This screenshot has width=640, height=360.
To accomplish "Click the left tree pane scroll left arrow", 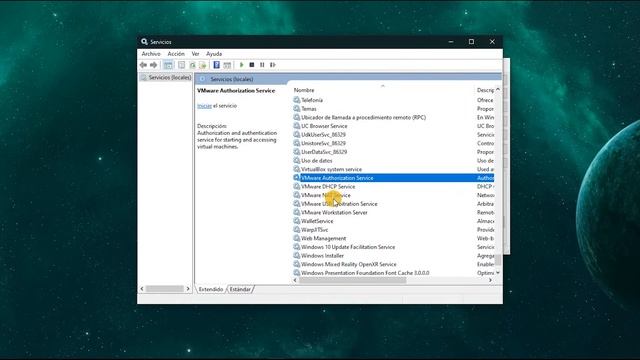I will pos(142,289).
